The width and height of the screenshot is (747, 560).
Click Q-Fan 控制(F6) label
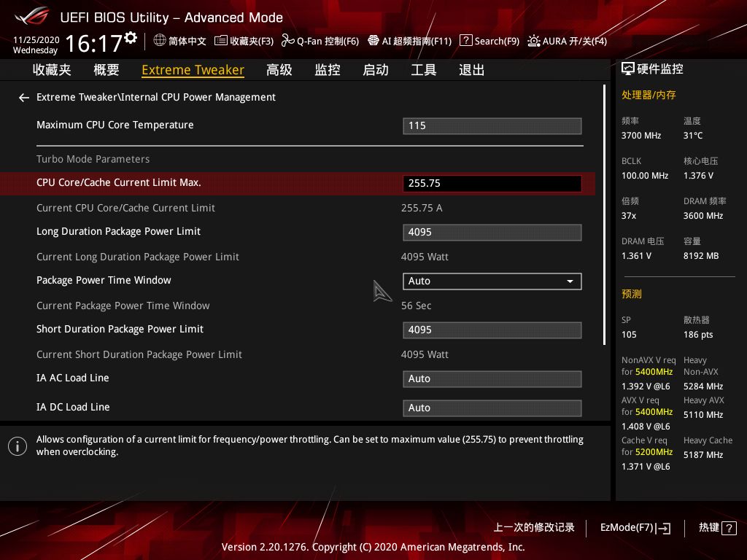tap(328, 41)
